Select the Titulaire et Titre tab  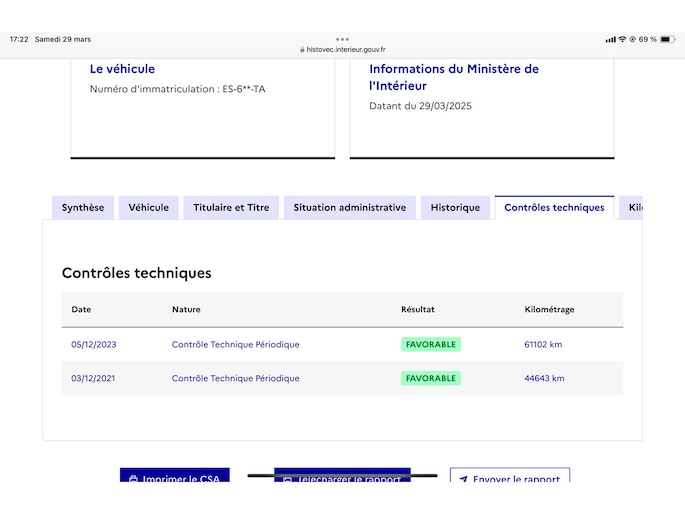coord(230,208)
